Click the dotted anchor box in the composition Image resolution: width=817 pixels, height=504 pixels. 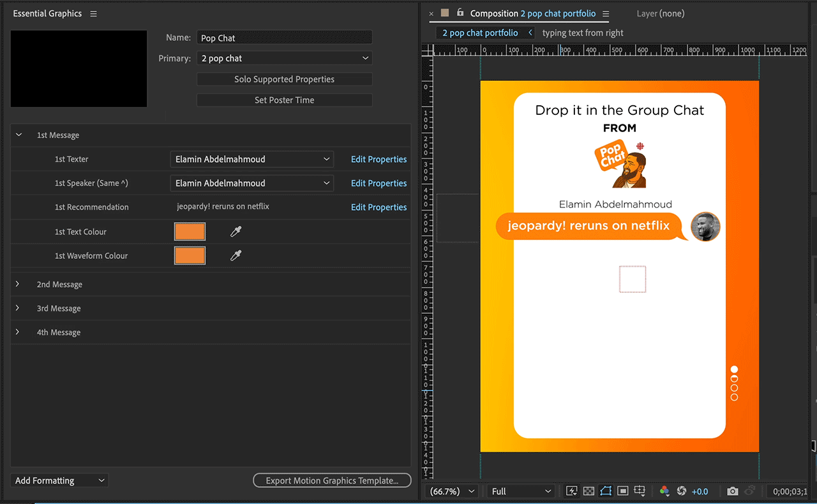[x=633, y=279]
